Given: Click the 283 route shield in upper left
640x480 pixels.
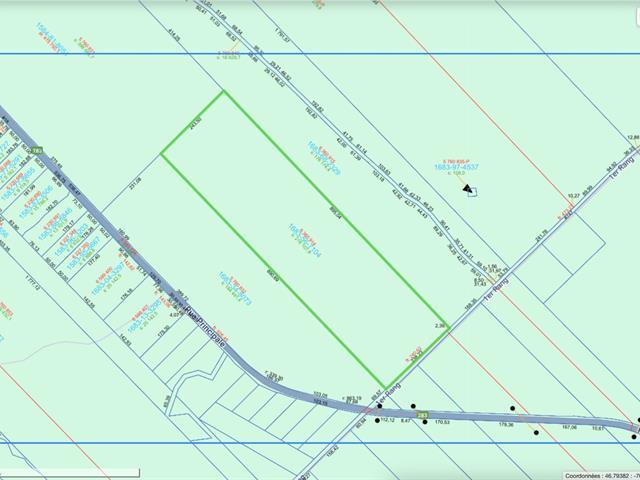Looking at the screenshot, I should tap(37, 151).
